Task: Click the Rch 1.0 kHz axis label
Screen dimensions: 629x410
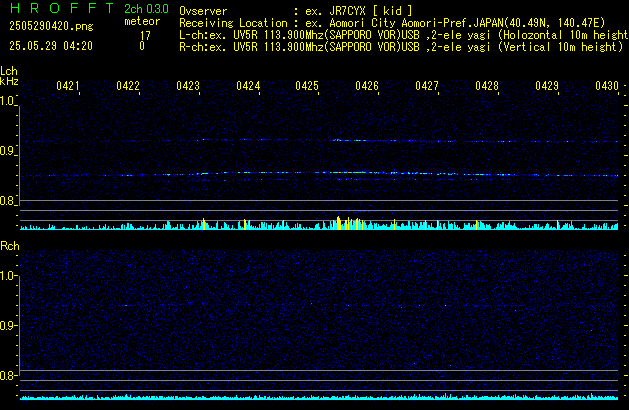Action: [x=7, y=276]
